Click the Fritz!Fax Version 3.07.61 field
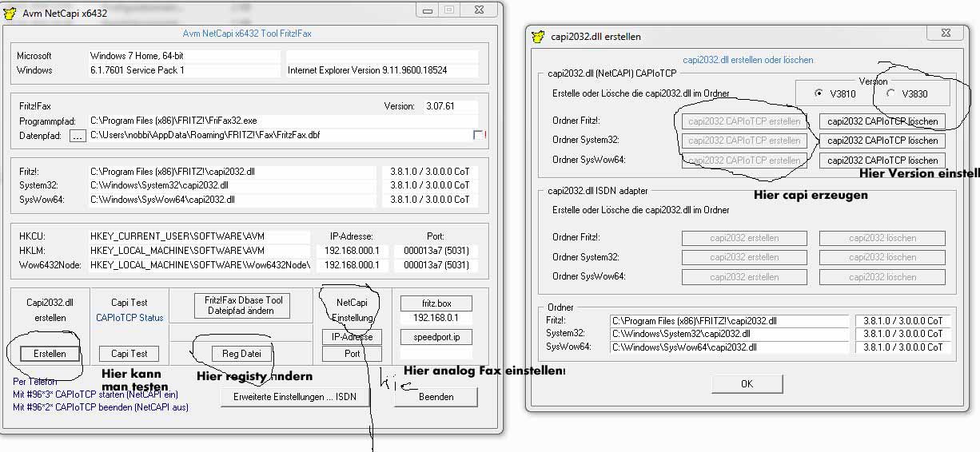 click(x=449, y=106)
